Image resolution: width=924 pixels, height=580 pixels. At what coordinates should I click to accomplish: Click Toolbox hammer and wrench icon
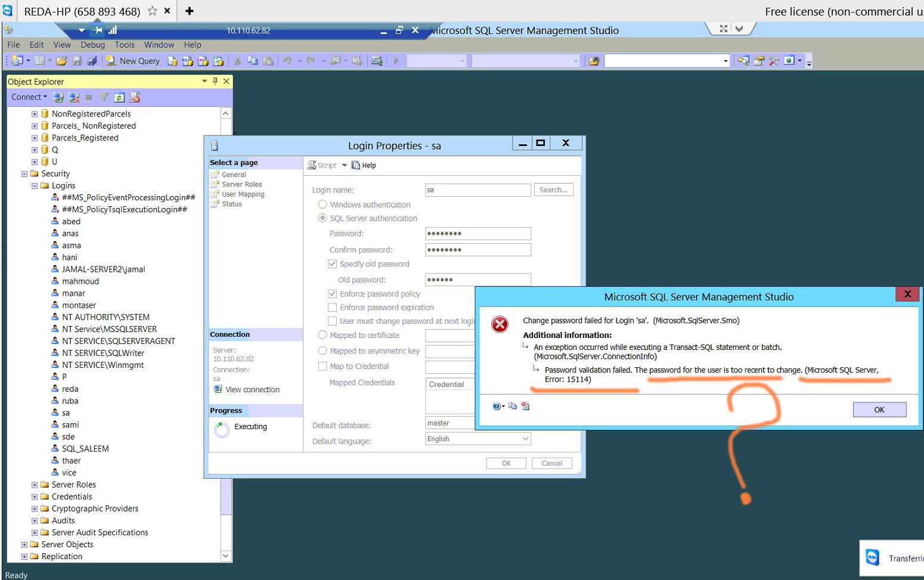pyautogui.click(x=774, y=61)
